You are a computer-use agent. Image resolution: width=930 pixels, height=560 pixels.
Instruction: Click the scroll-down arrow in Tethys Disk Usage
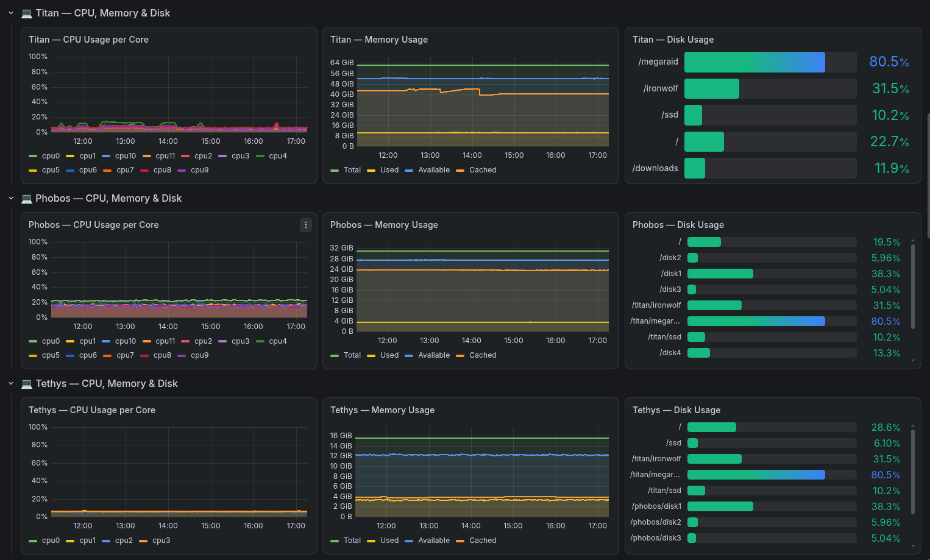tap(913, 546)
